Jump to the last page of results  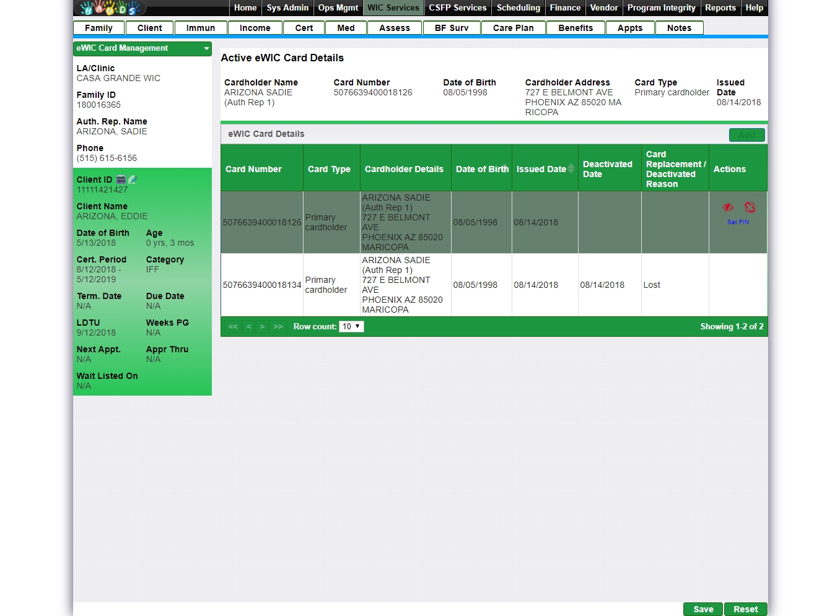coord(278,326)
